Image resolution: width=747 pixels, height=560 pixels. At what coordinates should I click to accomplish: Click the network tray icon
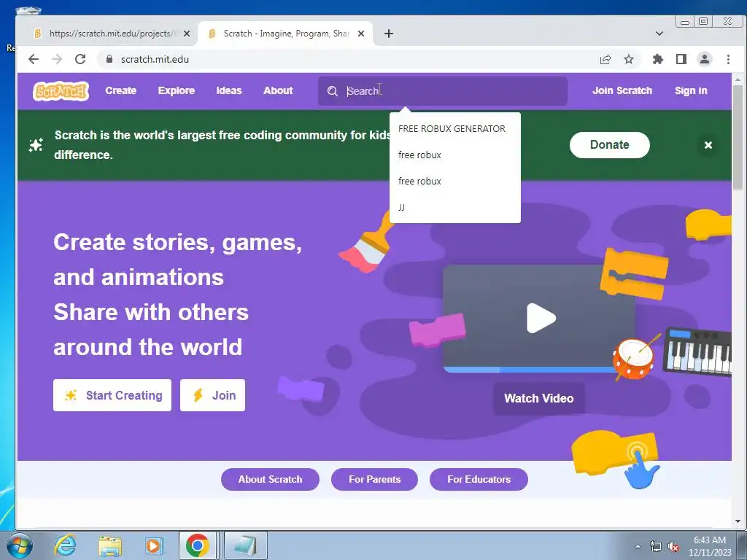pos(656,547)
